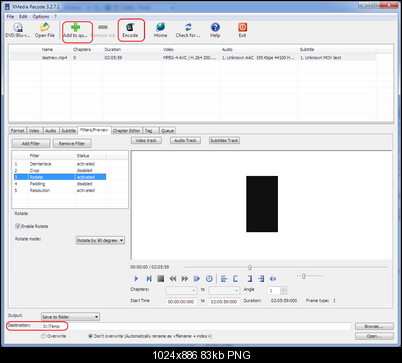Click the Remove Job toolbar icon
Image resolution: width=402 pixels, height=363 pixels.
pyautogui.click(x=103, y=30)
